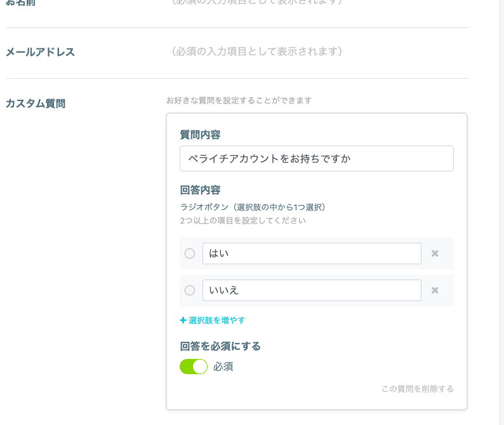
Task: Edit the はい option text field
Action: (x=312, y=253)
